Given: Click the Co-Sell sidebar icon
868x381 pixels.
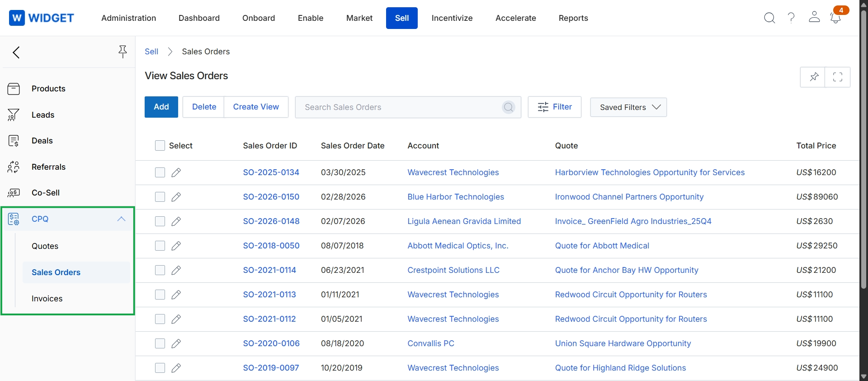Looking at the screenshot, I should 14,193.
